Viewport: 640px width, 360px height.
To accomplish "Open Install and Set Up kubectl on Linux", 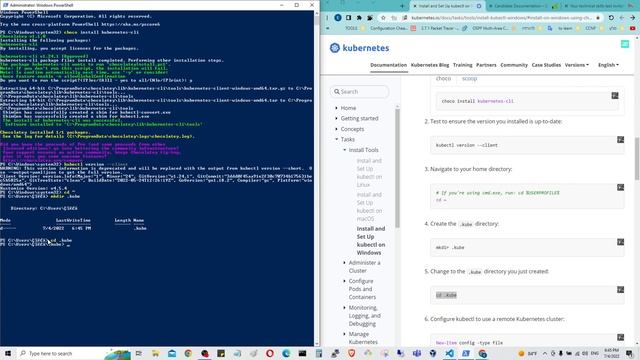I will pyautogui.click(x=369, y=173).
